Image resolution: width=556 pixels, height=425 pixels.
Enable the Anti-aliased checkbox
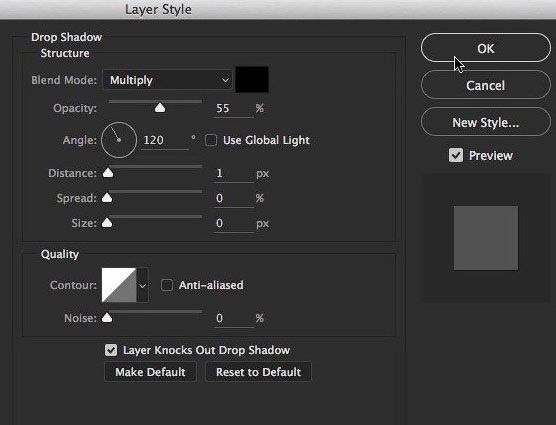[167, 285]
